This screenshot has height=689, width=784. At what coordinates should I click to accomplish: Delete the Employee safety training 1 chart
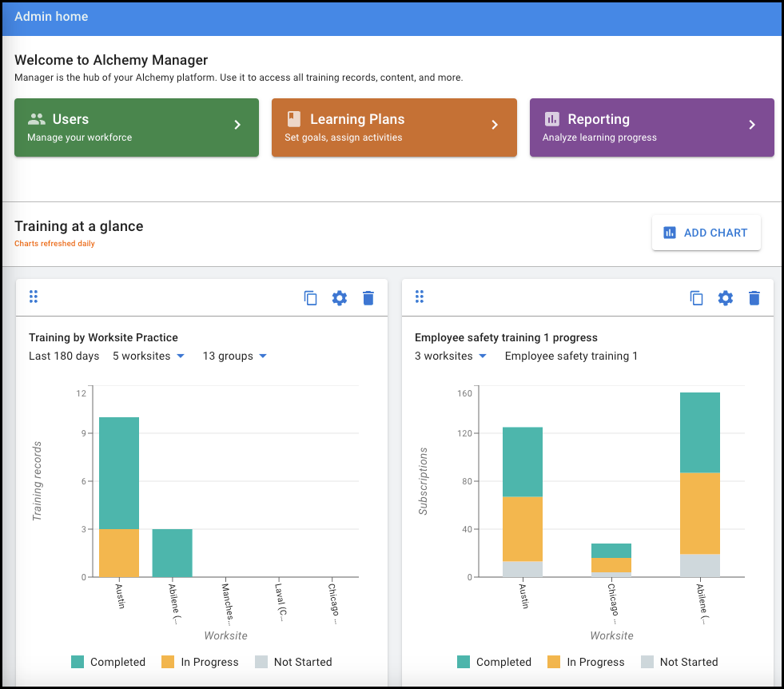tap(754, 297)
